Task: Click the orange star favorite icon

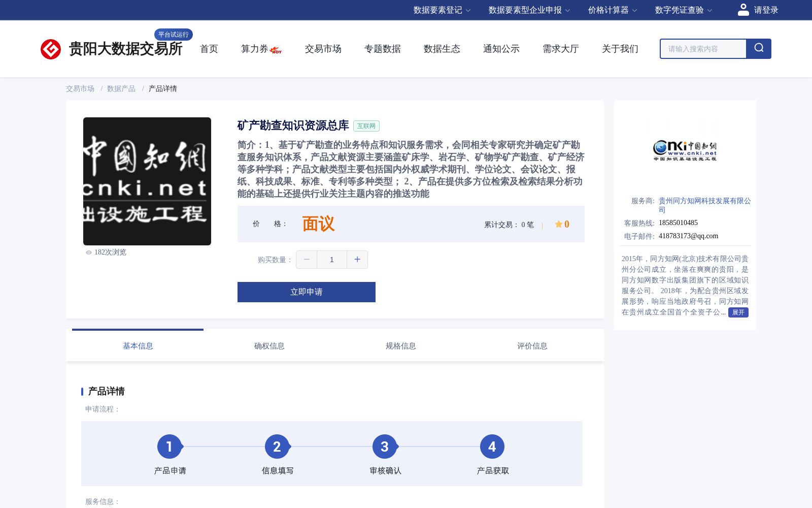Action: click(x=558, y=224)
